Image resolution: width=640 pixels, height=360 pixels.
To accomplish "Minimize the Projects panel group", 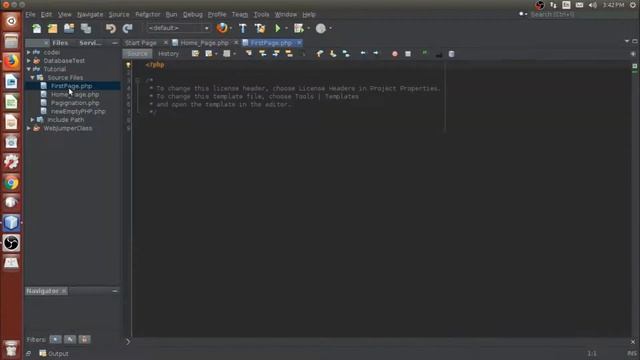I will 115,42.
